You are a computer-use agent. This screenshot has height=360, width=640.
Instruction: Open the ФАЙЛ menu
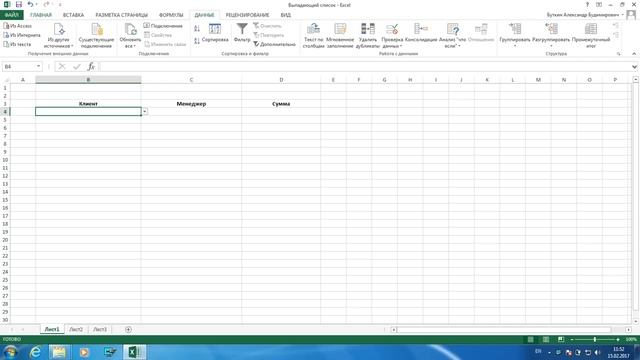tap(12, 15)
